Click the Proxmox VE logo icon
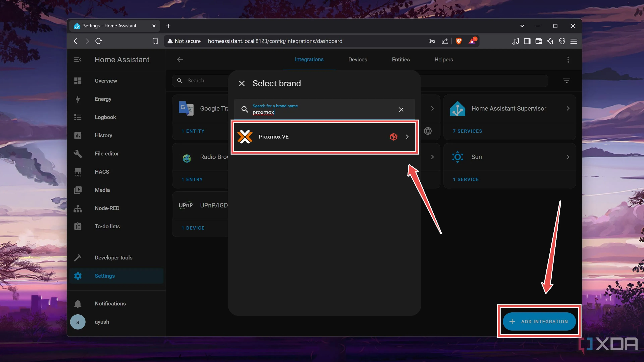The height and width of the screenshot is (362, 644). point(245,137)
